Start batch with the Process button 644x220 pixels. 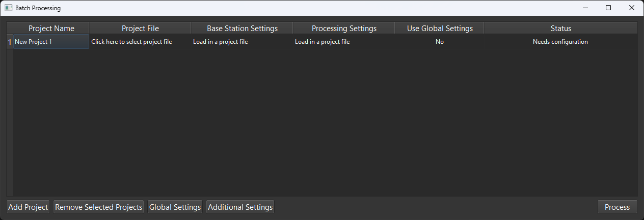click(617, 207)
